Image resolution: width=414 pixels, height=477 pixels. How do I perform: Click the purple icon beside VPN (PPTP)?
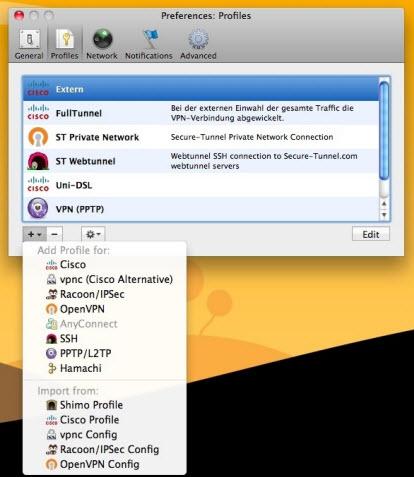click(x=38, y=209)
